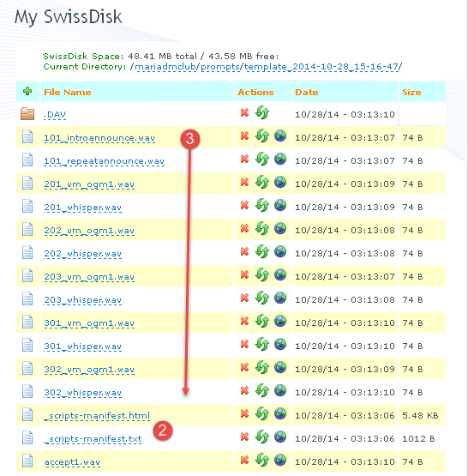Open template_2014-10-28_15-16-47 directory in path
Viewport: 468px width, 476px height.
pyautogui.click(x=321, y=67)
